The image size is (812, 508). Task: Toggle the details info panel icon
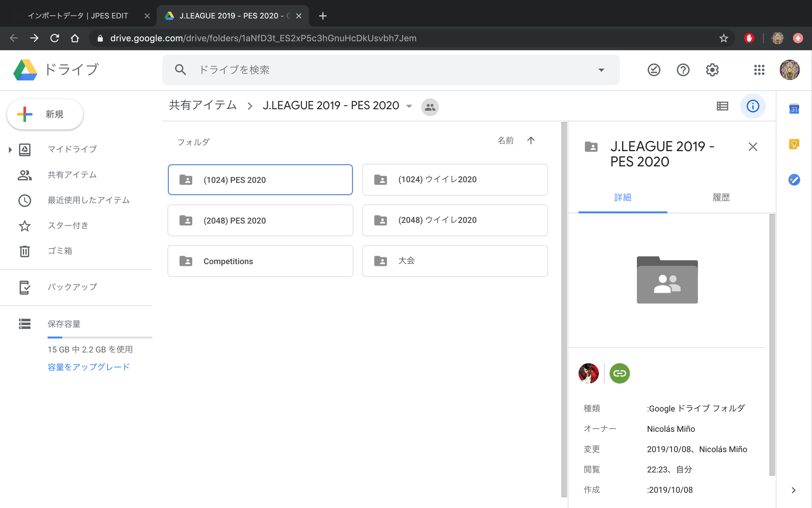753,106
